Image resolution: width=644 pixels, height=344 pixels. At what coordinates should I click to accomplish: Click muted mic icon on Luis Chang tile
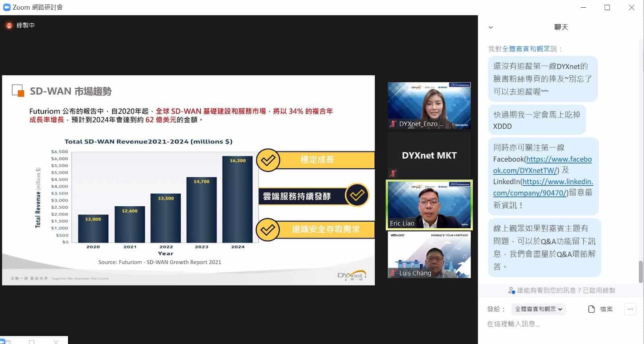393,273
